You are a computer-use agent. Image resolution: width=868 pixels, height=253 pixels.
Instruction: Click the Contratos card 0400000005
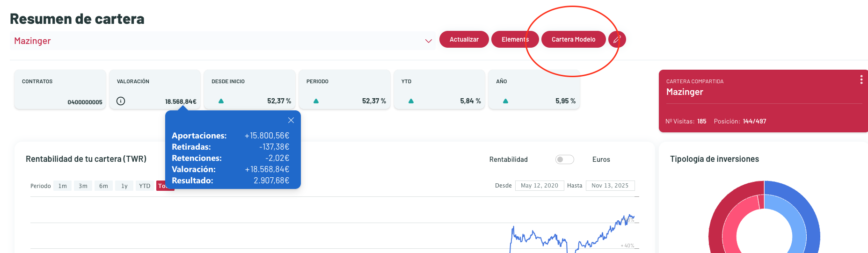click(x=60, y=90)
